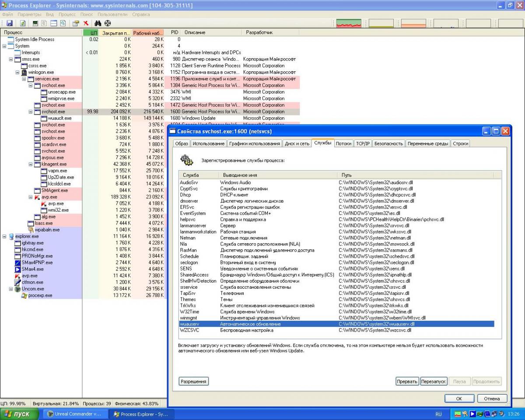Collapse the winlogon.exe tree node
The width and height of the screenshot is (525, 420).
coord(18,72)
